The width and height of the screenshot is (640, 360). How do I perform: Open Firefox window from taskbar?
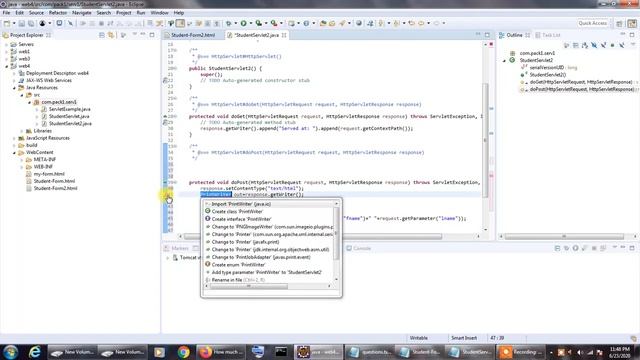pos(221,352)
